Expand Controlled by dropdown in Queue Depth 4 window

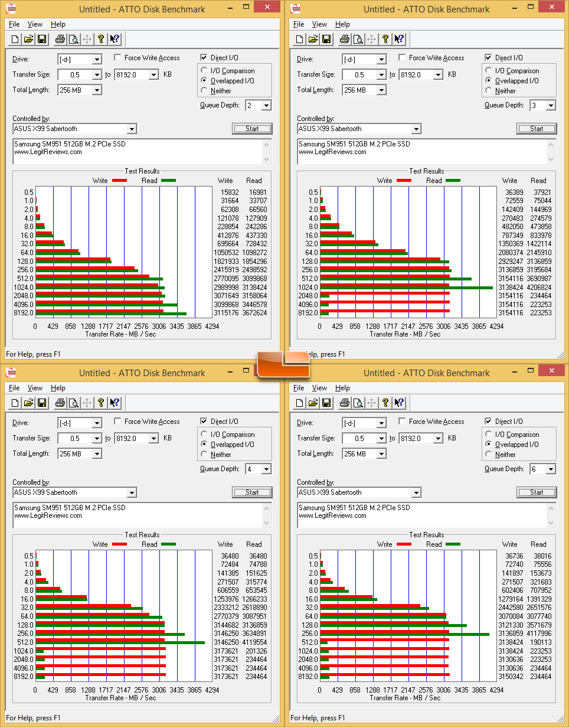click(x=132, y=492)
